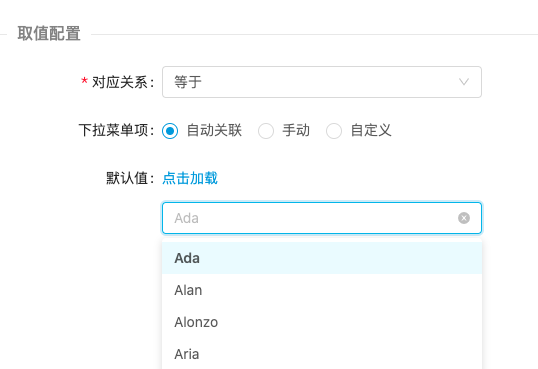Choose Alan from the dropdown list
The height and width of the screenshot is (369, 538).
click(x=322, y=290)
